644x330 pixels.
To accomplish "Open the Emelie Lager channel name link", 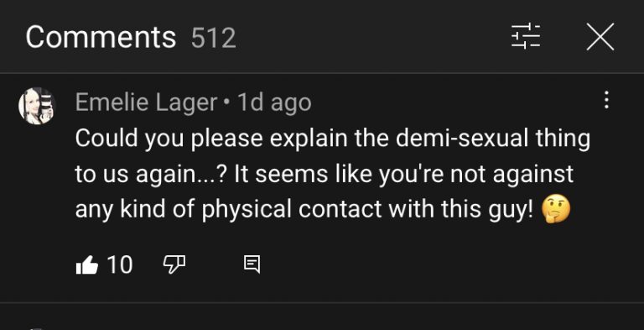I will pos(146,102).
